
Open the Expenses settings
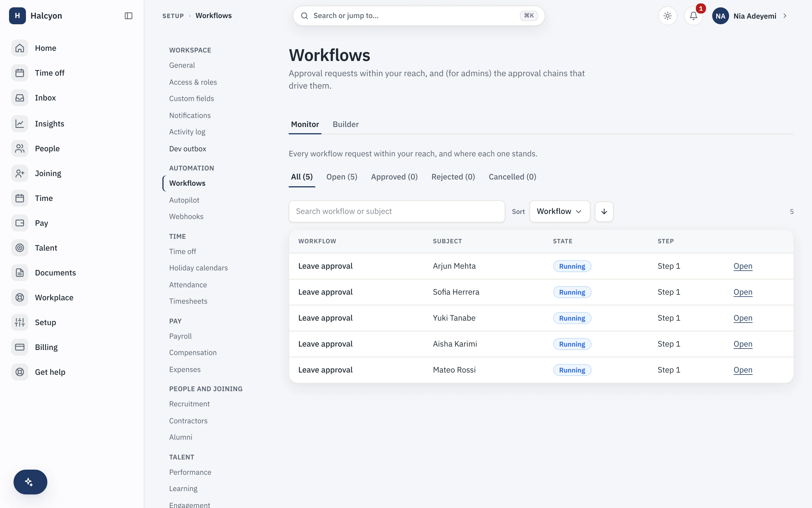pos(185,370)
